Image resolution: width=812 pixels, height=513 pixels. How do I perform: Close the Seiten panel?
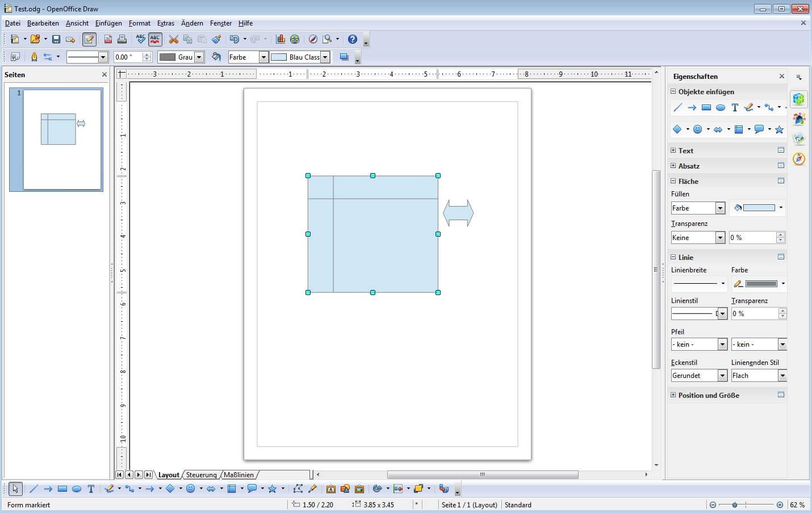click(104, 74)
